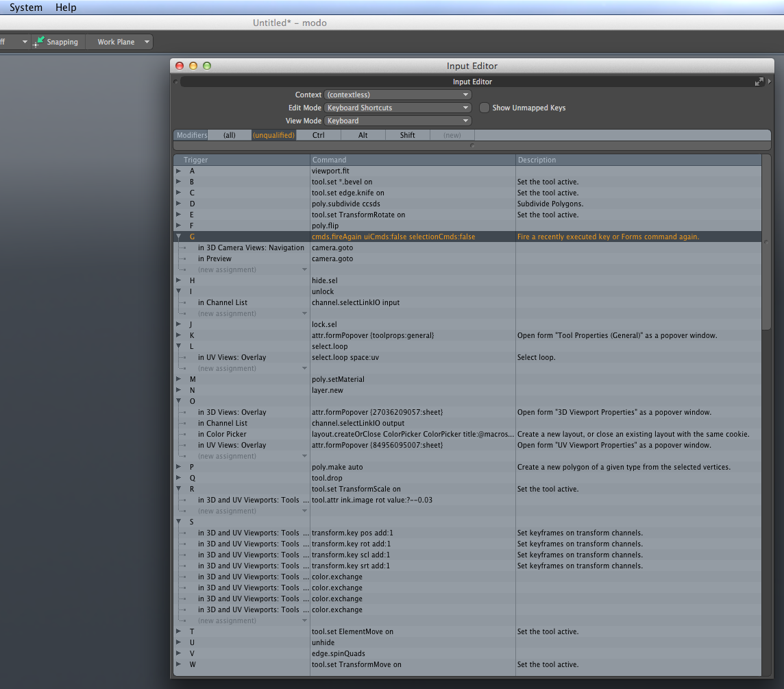Click the (new) modifier tab

(x=452, y=135)
